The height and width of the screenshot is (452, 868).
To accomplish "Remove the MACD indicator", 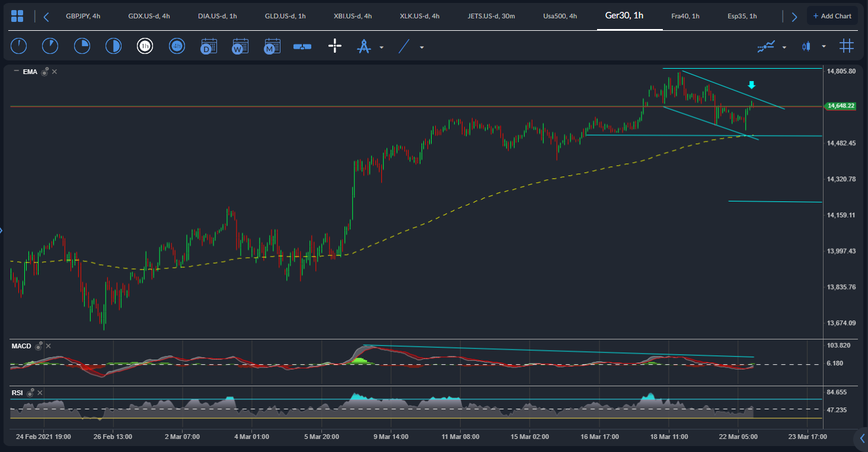I will pyautogui.click(x=49, y=346).
